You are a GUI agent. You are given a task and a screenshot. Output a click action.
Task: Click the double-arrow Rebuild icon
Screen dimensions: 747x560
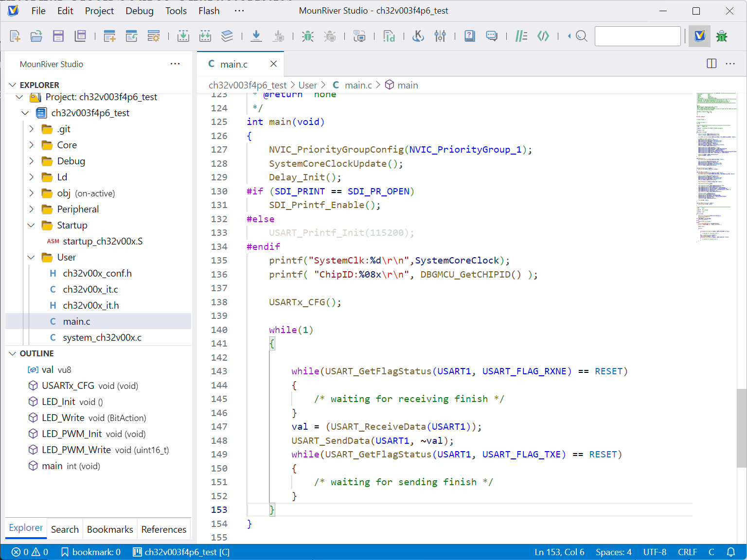click(x=205, y=36)
